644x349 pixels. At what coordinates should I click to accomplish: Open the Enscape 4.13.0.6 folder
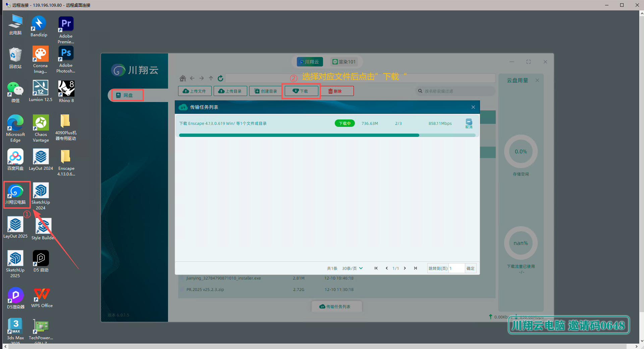66,163
